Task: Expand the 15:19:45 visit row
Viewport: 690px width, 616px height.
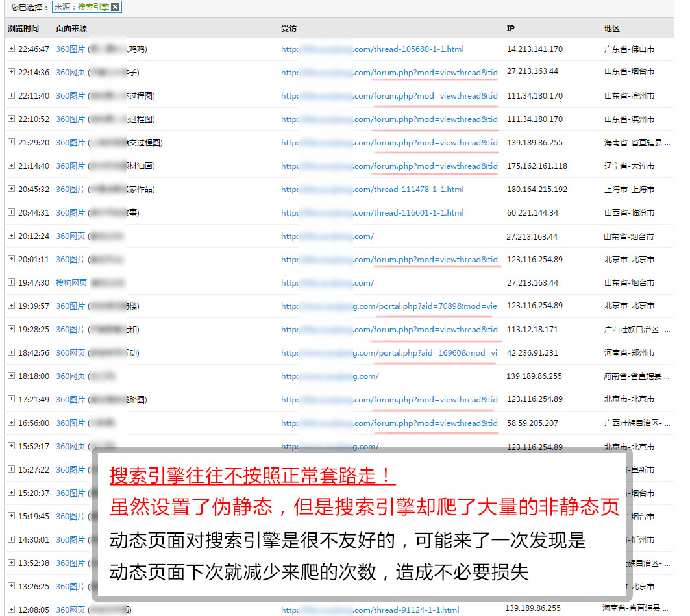Action: pos(12,515)
